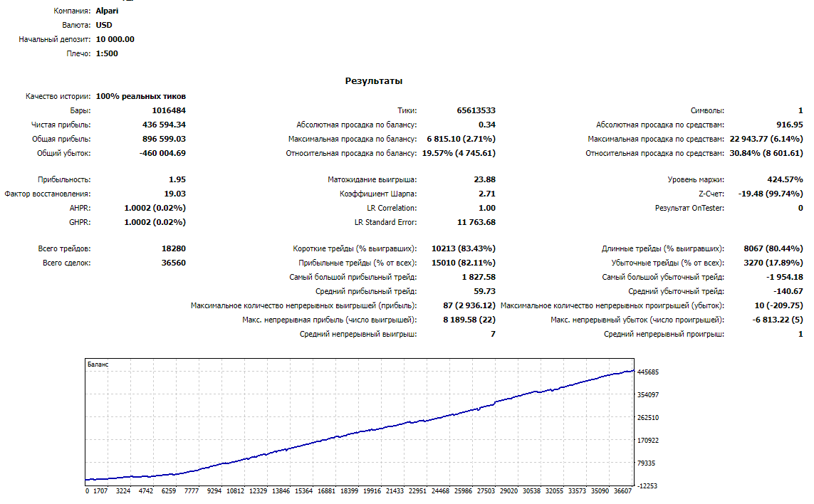The image size is (814, 504).
Task: Click maximal balance drawdown 6 815.10 (2.71%)
Action: [x=461, y=139]
